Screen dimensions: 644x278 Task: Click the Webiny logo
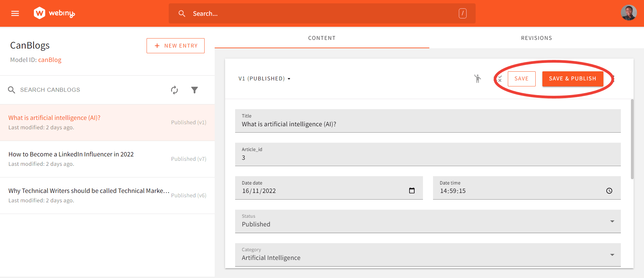tap(54, 13)
